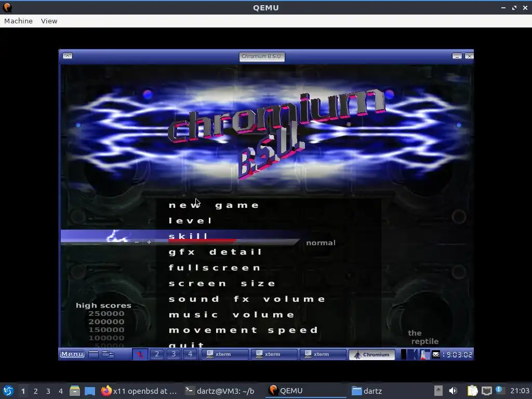Decrease skill with the minus button
Screen dimensions: 532x399
(x=137, y=242)
